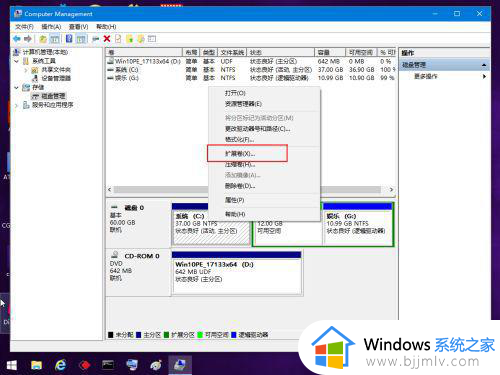Open the 帮助(H) menu in the menu bar

pos(106,27)
